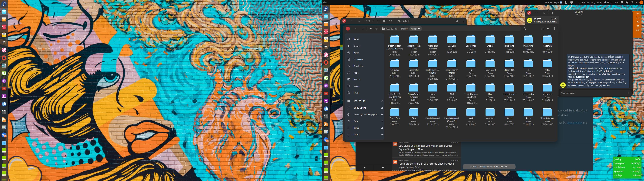The image size is (644, 181).
Task: Add terminal right in Tilix
Action: [384, 21]
